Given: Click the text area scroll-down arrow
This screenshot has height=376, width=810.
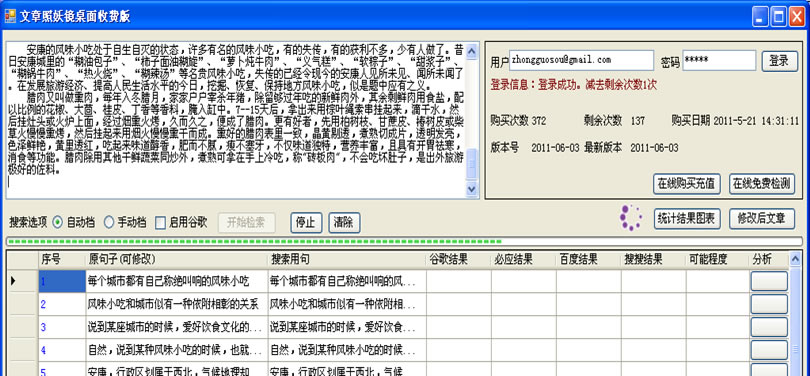Looking at the screenshot, I should click(472, 190).
